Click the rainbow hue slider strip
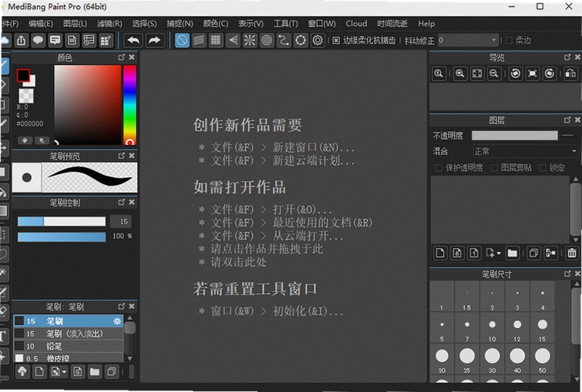Image resolution: width=582 pixels, height=392 pixels. click(129, 105)
